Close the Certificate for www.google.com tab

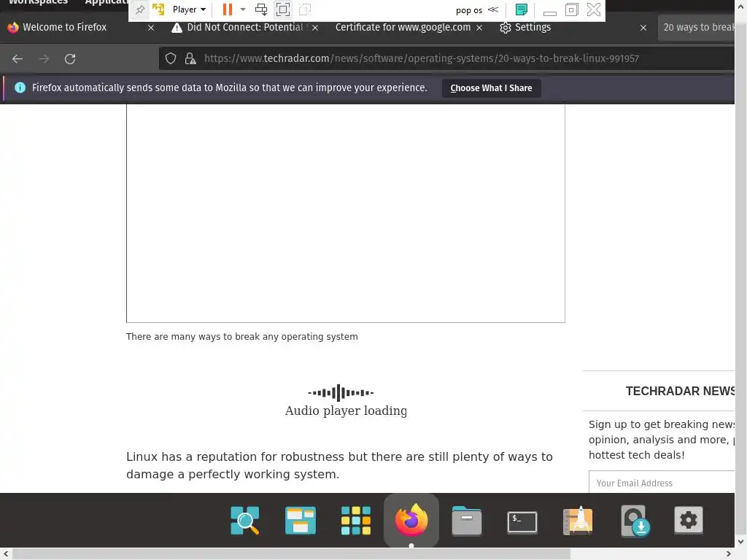tap(479, 28)
